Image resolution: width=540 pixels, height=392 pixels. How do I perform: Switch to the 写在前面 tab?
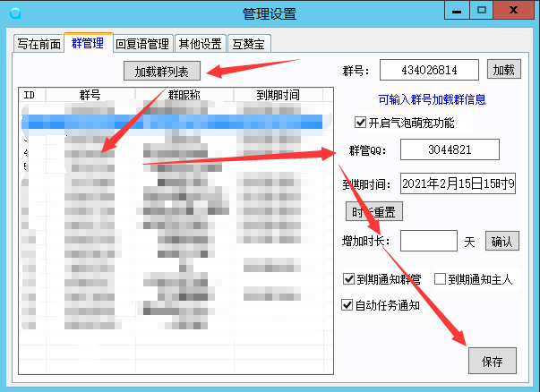pyautogui.click(x=37, y=43)
